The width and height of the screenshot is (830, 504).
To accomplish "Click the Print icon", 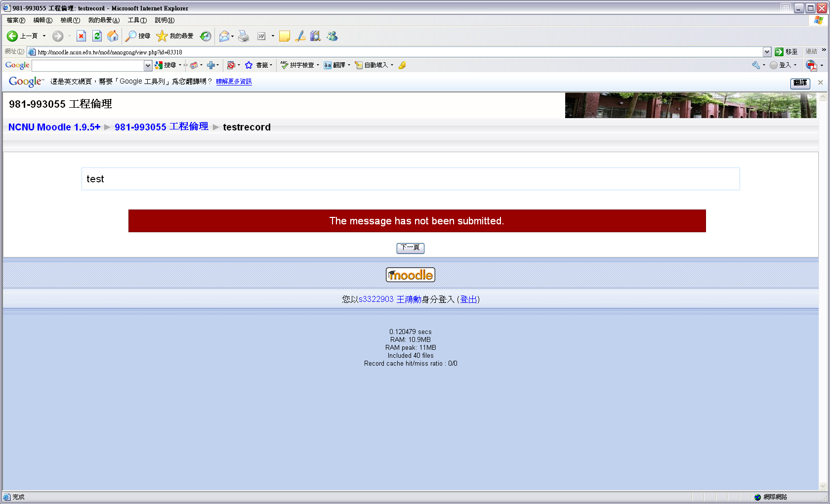I will pyautogui.click(x=244, y=36).
